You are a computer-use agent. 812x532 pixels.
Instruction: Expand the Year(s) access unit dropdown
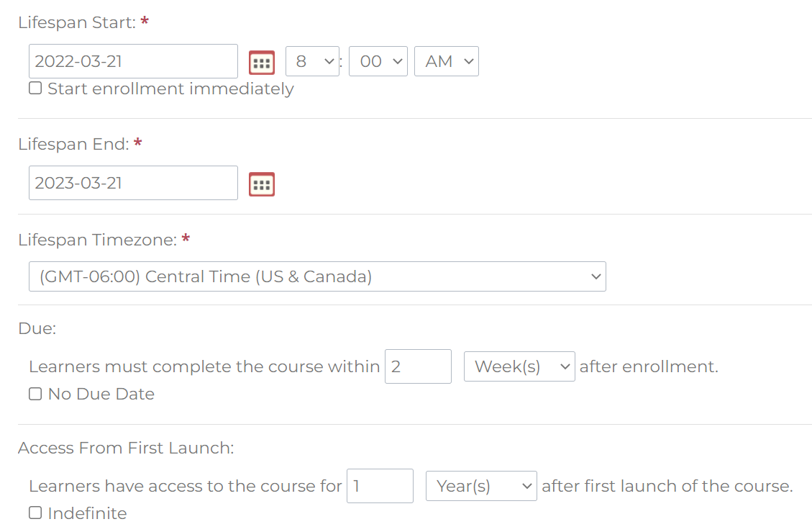tap(481, 486)
